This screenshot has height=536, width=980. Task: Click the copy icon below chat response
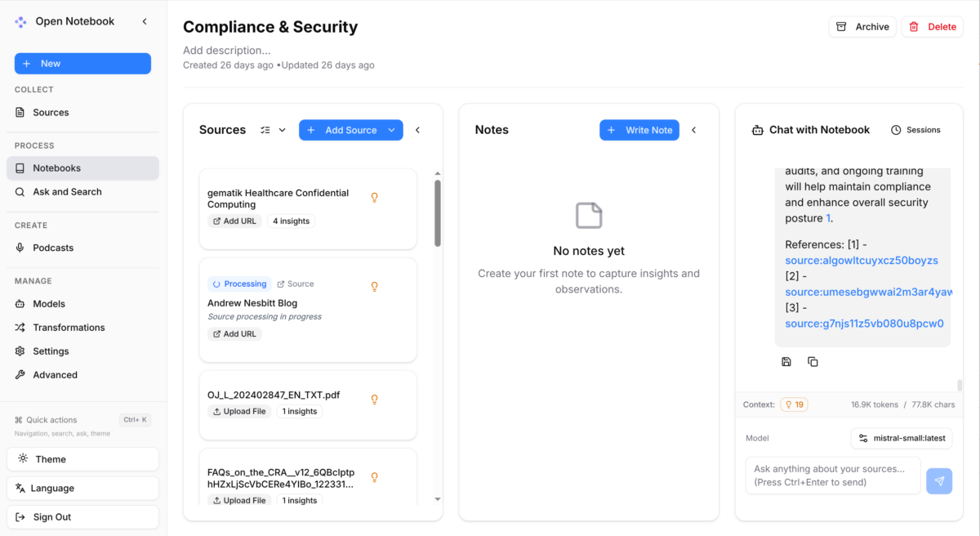click(x=813, y=361)
